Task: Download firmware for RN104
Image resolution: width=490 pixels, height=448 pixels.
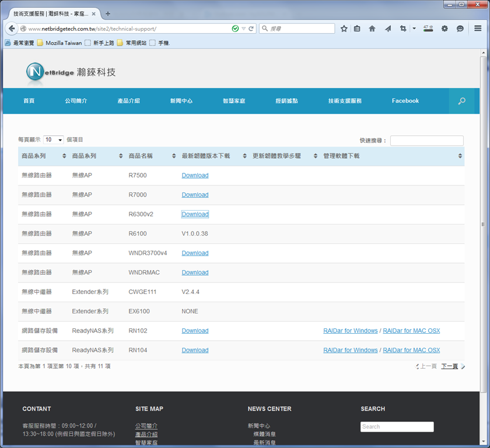Action: [195, 350]
